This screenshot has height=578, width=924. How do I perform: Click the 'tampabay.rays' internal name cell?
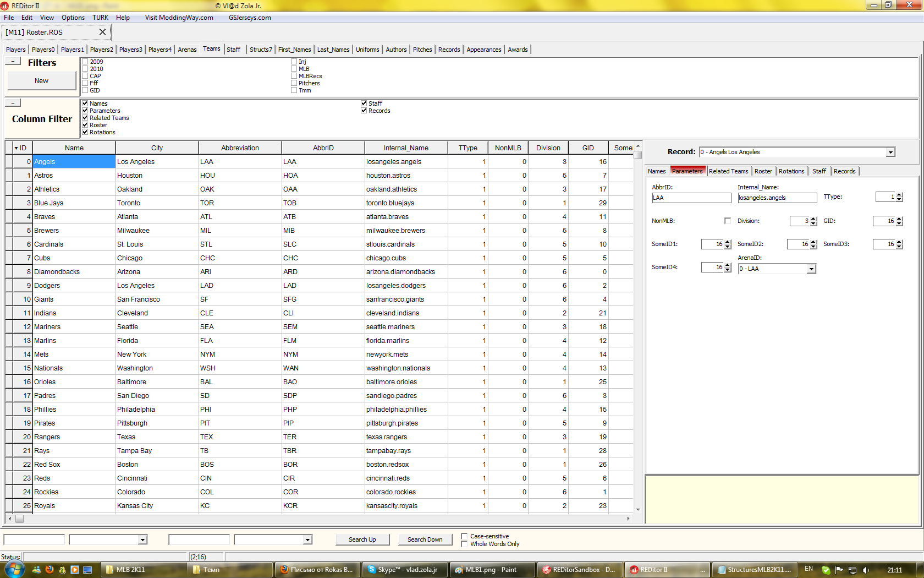(406, 450)
